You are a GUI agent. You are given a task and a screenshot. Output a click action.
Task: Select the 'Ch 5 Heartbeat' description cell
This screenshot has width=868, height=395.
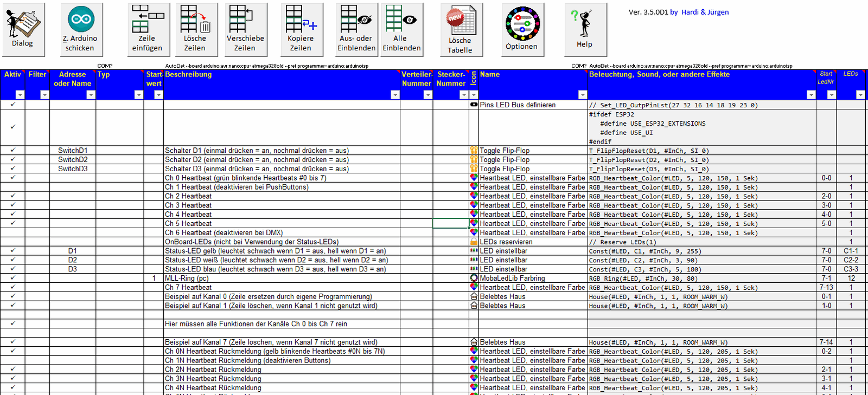pos(281,223)
